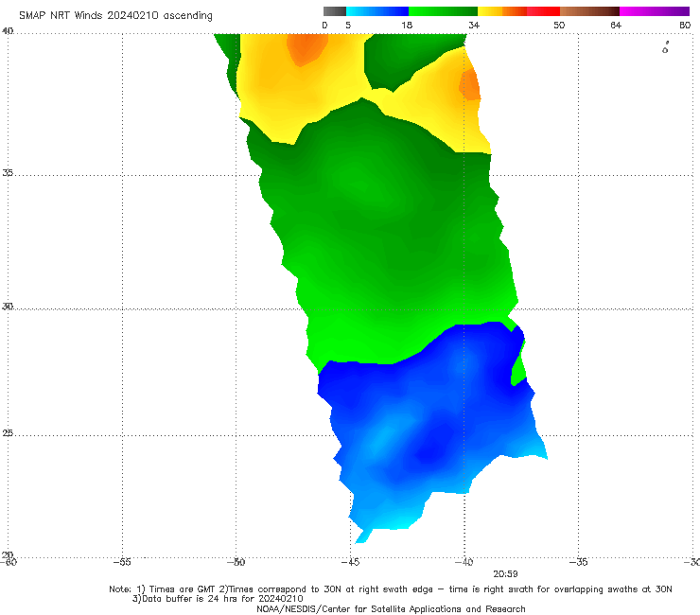Click the "NOAA/NESDIS/Center for Satellite Applications and Research" credit

(391, 608)
